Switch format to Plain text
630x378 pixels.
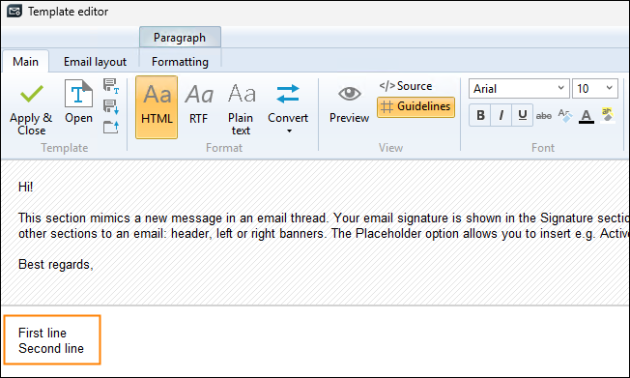point(241,107)
